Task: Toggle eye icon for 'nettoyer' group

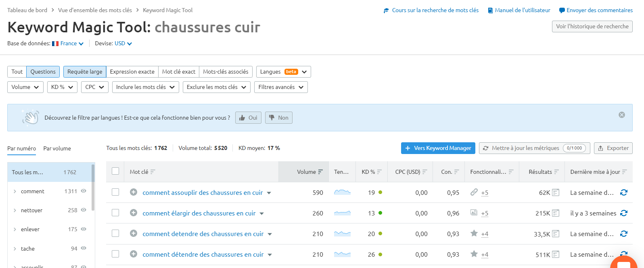Action: click(x=84, y=210)
